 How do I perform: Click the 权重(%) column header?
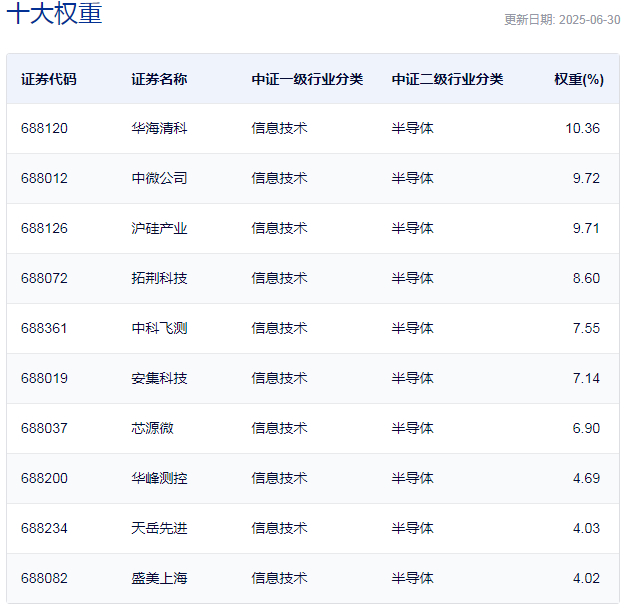click(579, 79)
